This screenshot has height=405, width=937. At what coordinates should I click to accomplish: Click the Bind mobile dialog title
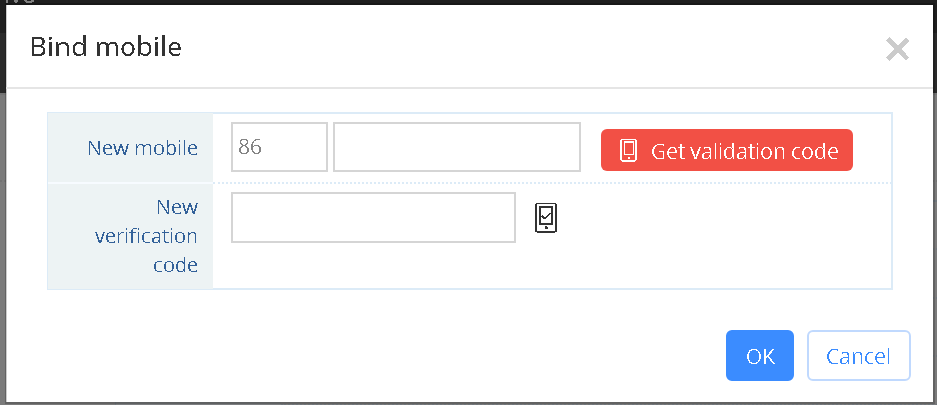[x=106, y=47]
